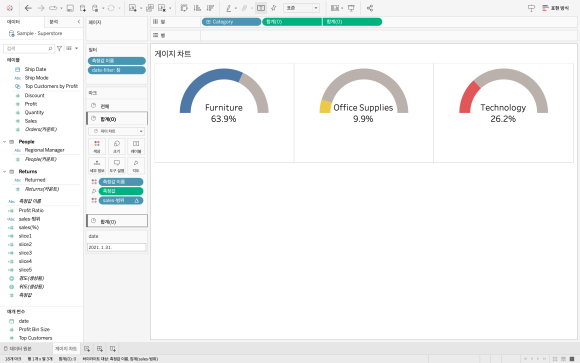The width and height of the screenshot is (580, 363).
Task: Click the show/hide cards icon
Action: coord(335,8)
